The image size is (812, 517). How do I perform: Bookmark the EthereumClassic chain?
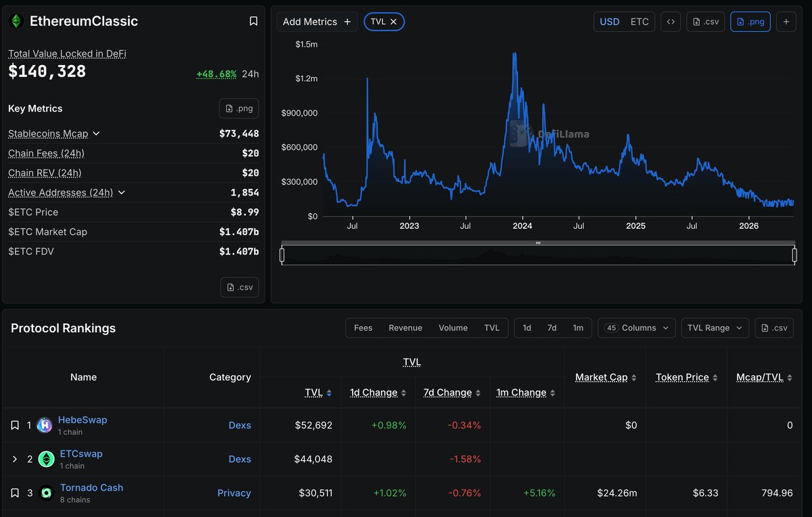click(254, 22)
